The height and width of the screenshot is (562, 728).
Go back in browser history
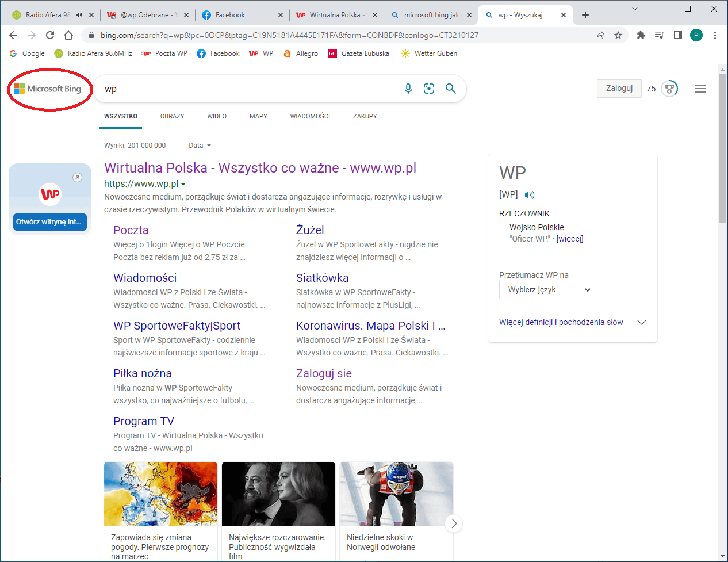point(13,35)
